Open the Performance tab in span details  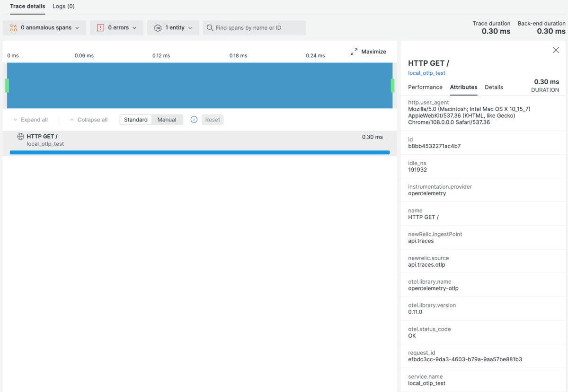click(x=425, y=87)
